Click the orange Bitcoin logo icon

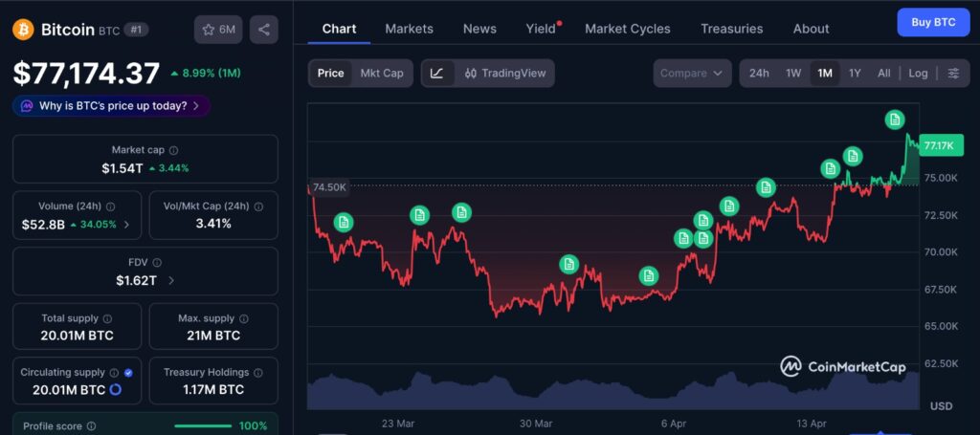pyautogui.click(x=23, y=30)
